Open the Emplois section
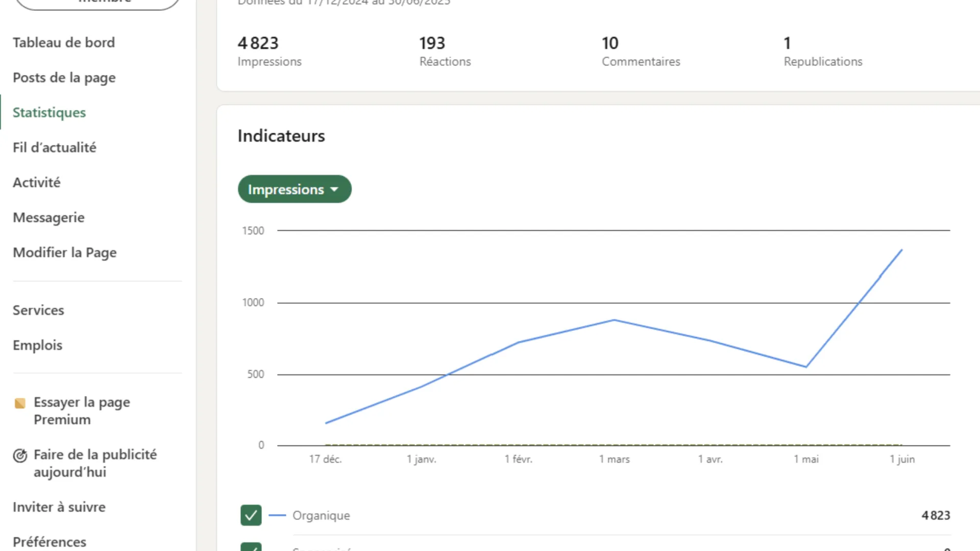This screenshot has height=551, width=980. [x=37, y=345]
